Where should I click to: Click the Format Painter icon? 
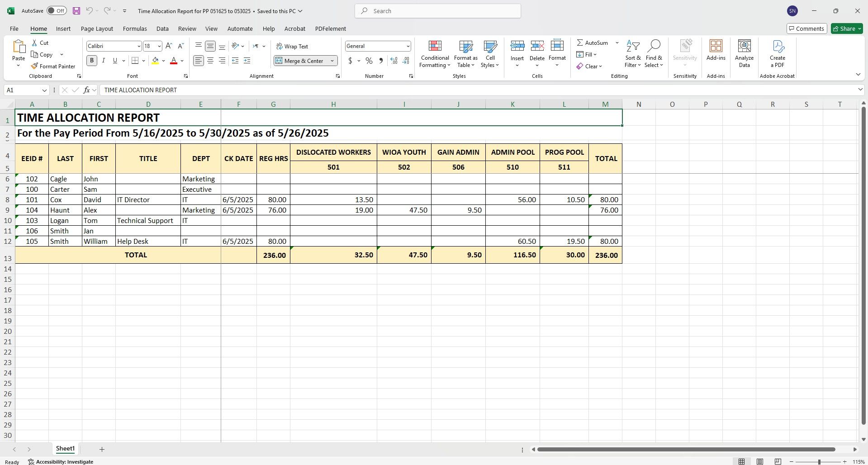click(34, 66)
